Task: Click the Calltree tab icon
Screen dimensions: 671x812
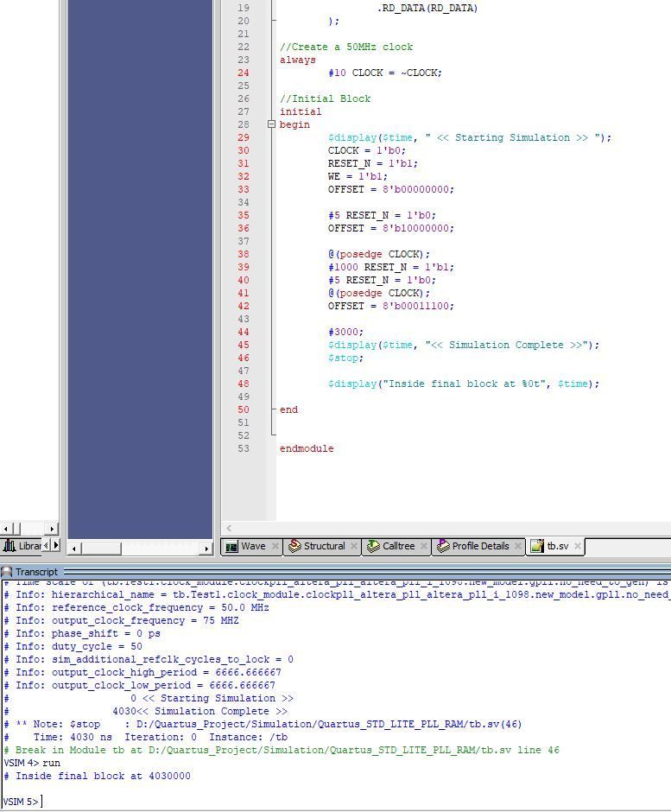Action: (x=373, y=546)
